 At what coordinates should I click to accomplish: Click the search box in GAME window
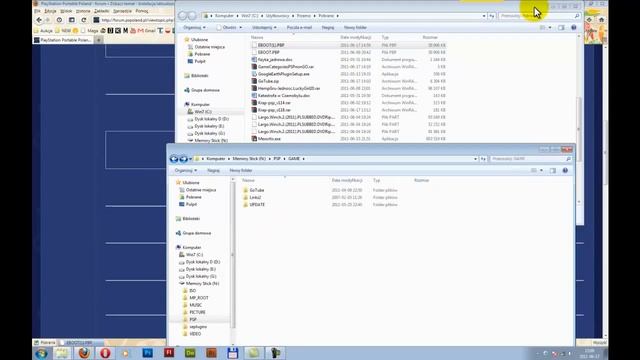click(530, 159)
